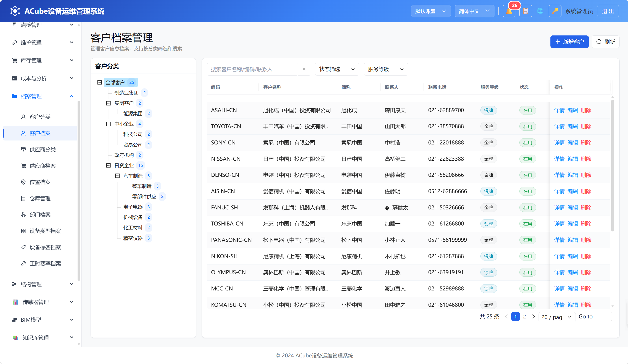Click the tag icon beside 设备标签档案
This screenshot has width=628, height=364.
pos(23,247)
